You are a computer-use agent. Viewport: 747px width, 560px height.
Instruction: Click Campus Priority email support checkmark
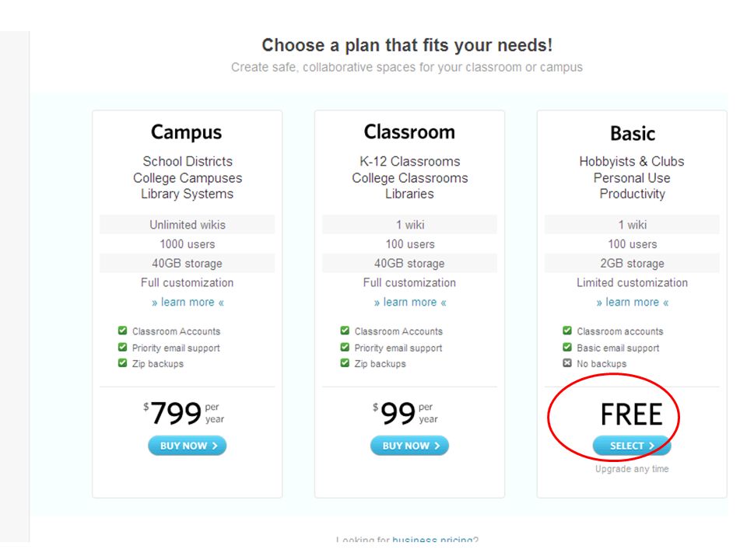(123, 347)
